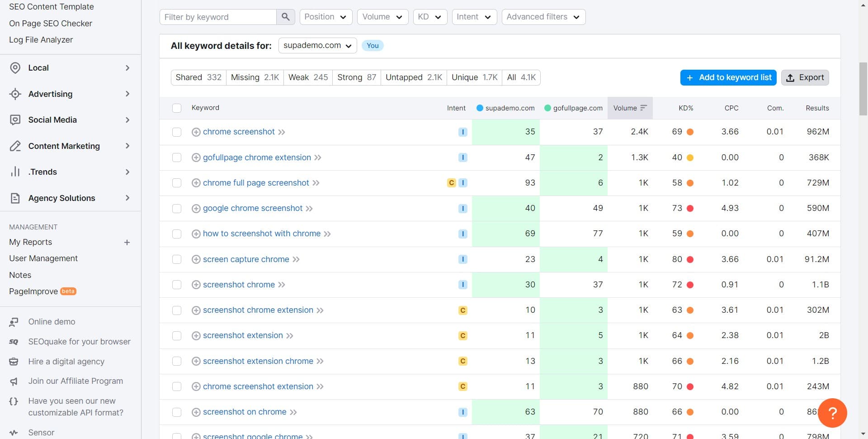Select the Missing tab

[x=255, y=77]
